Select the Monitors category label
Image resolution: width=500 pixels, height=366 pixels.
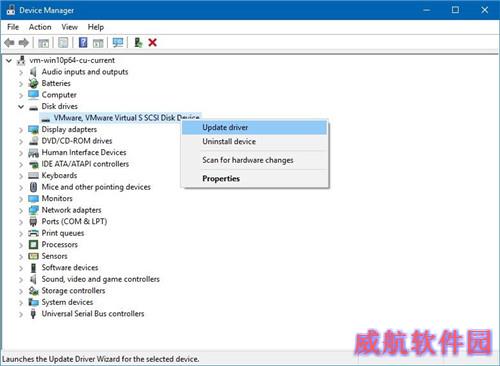pos(57,199)
